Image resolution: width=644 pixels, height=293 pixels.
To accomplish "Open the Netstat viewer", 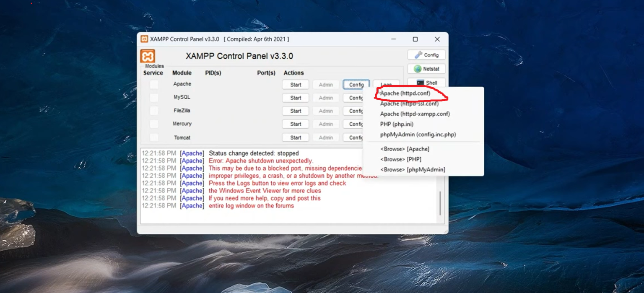I will coord(426,68).
